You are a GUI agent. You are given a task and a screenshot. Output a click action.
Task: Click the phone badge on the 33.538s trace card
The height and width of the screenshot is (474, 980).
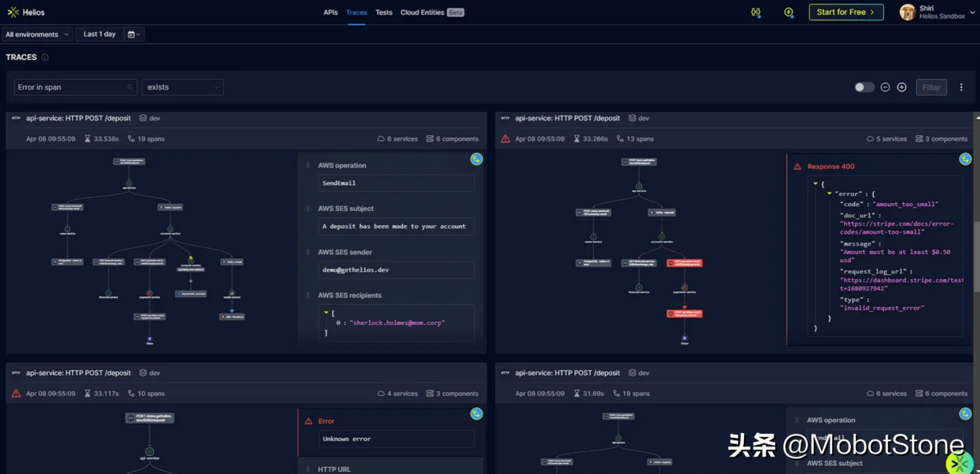476,159
